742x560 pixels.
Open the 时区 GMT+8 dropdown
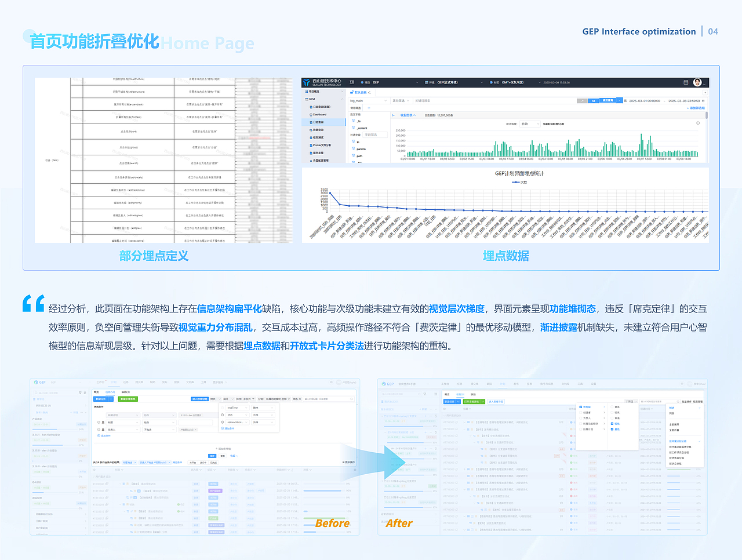pyautogui.click(x=515, y=82)
